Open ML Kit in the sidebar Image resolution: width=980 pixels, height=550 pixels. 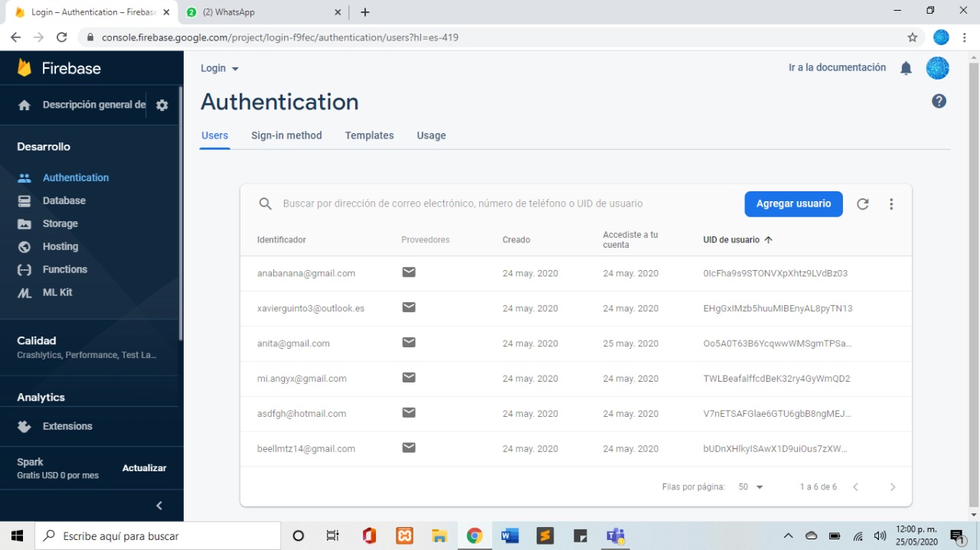pyautogui.click(x=57, y=292)
